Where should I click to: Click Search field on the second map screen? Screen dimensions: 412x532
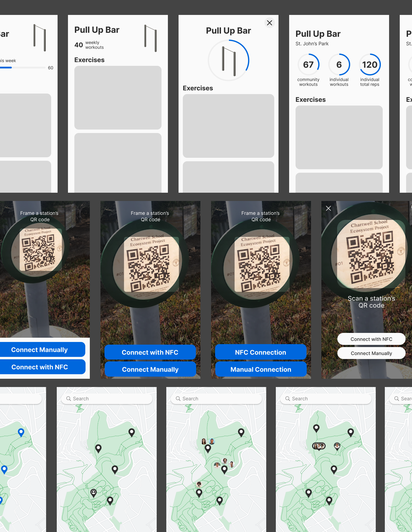pos(107,398)
